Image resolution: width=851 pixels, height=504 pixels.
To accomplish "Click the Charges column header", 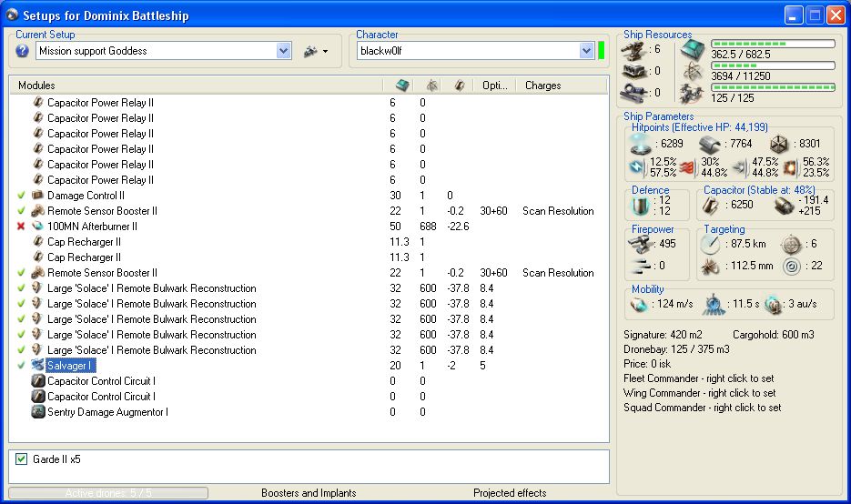I will pyautogui.click(x=543, y=86).
